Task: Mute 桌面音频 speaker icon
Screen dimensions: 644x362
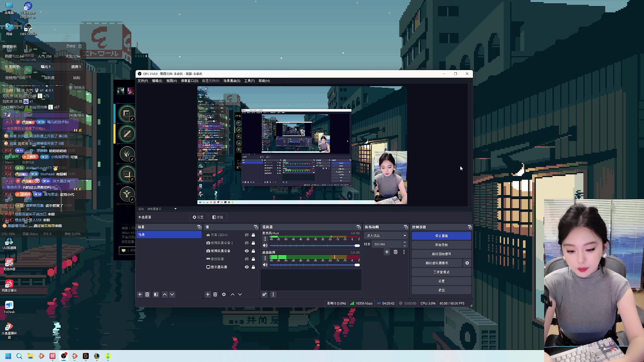Action: pyautogui.click(x=265, y=265)
